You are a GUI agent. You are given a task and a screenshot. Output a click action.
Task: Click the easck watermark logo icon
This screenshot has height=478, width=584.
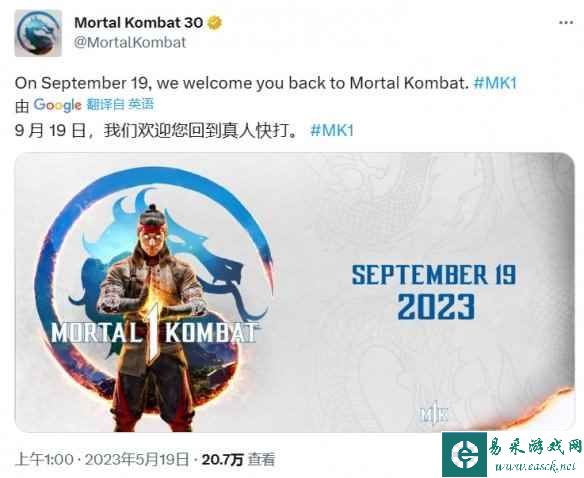point(464,454)
